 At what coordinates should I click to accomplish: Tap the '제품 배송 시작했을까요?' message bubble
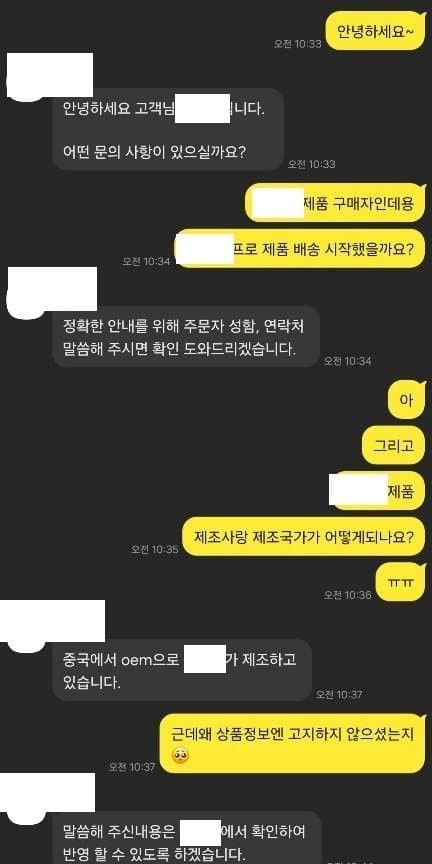(300, 249)
